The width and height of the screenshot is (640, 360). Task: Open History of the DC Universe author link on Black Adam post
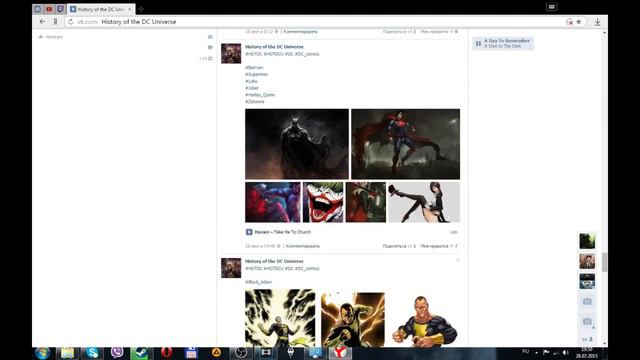pyautogui.click(x=274, y=261)
